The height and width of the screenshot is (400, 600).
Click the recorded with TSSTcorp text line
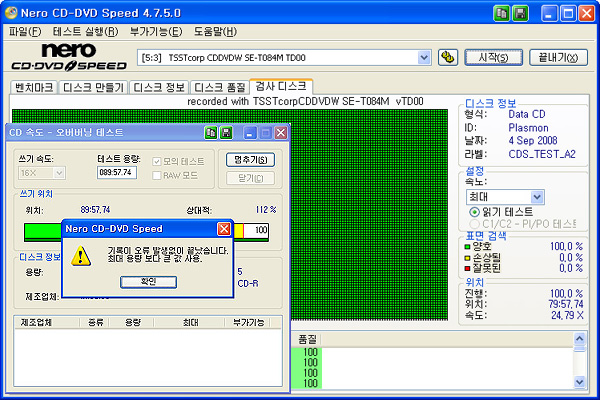[x=305, y=101]
